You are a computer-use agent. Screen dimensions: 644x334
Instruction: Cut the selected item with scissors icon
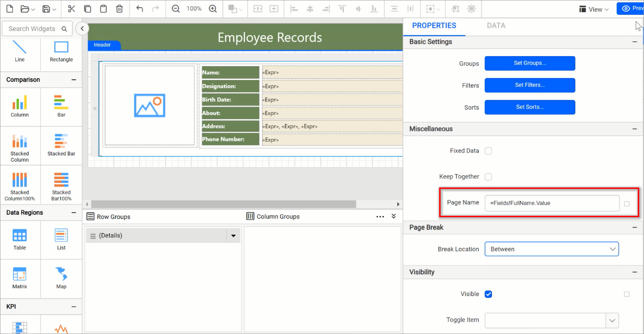72,9
